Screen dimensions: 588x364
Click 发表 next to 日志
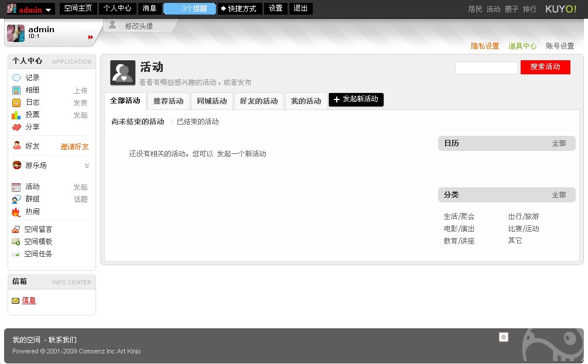pyautogui.click(x=80, y=103)
